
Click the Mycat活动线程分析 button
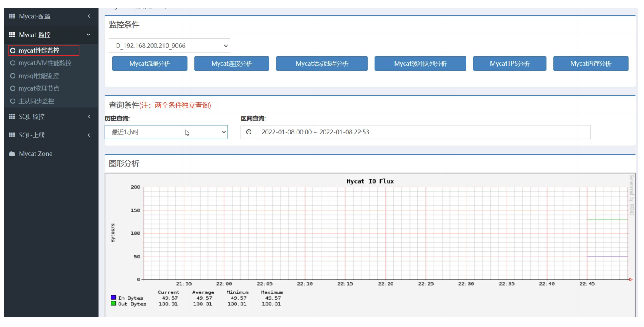point(322,64)
